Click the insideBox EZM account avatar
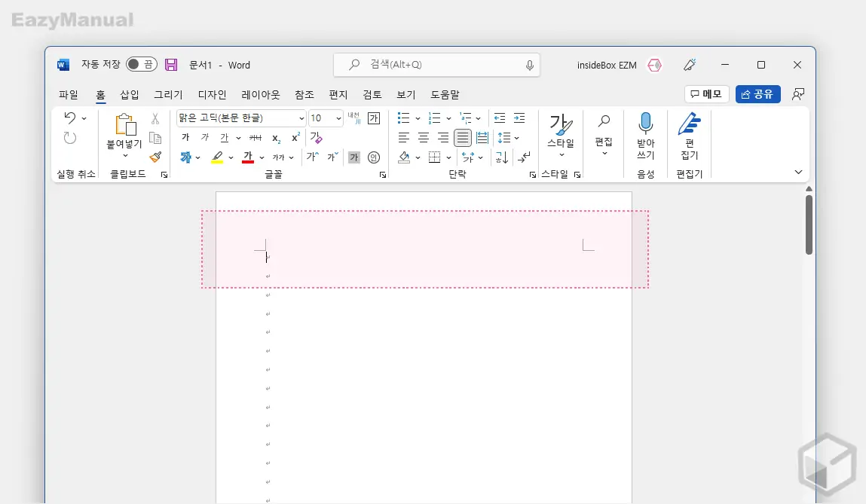 point(654,65)
